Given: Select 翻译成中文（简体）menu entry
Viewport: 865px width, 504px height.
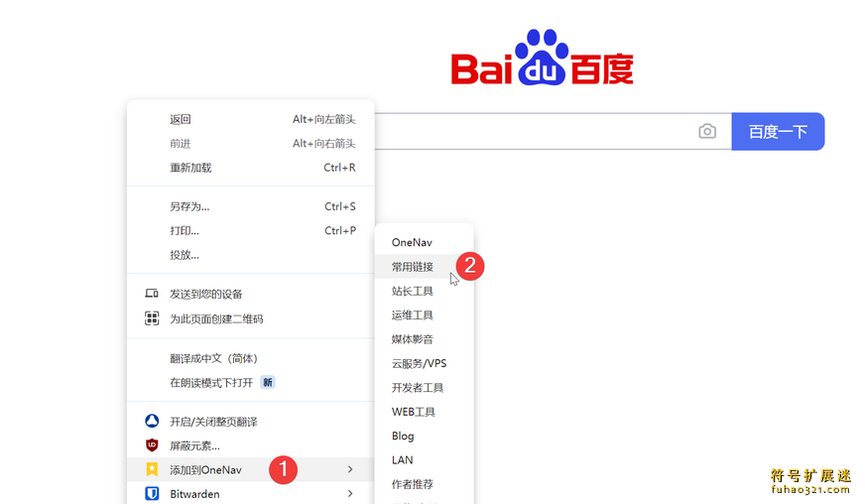Looking at the screenshot, I should [x=251, y=359].
